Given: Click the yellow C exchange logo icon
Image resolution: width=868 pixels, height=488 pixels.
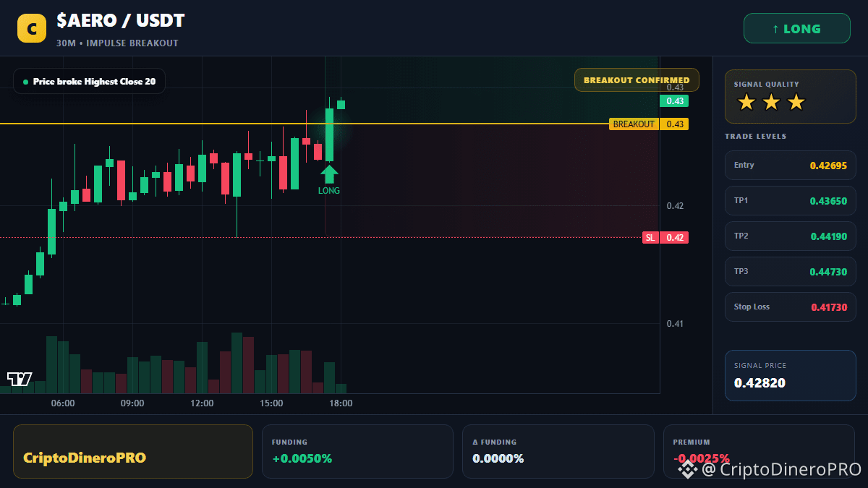Looking at the screenshot, I should [x=32, y=29].
